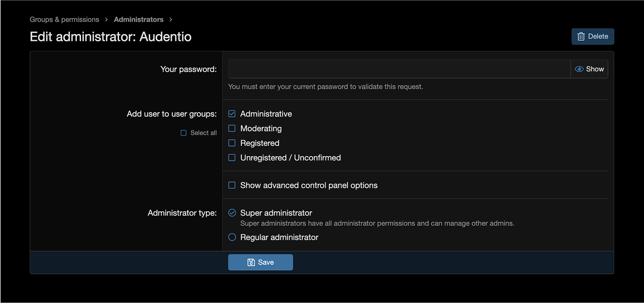The width and height of the screenshot is (644, 303).
Task: Click chevron after Administrators breadcrumb
Action: click(171, 20)
